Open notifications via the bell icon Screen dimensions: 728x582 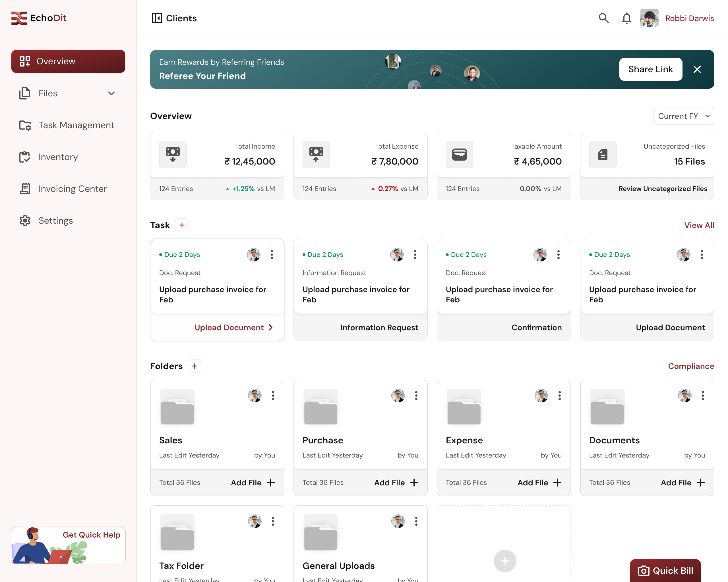(x=626, y=18)
